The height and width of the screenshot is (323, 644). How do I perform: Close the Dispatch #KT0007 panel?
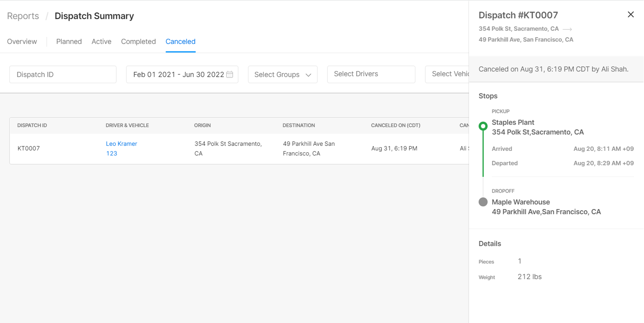[x=631, y=15]
